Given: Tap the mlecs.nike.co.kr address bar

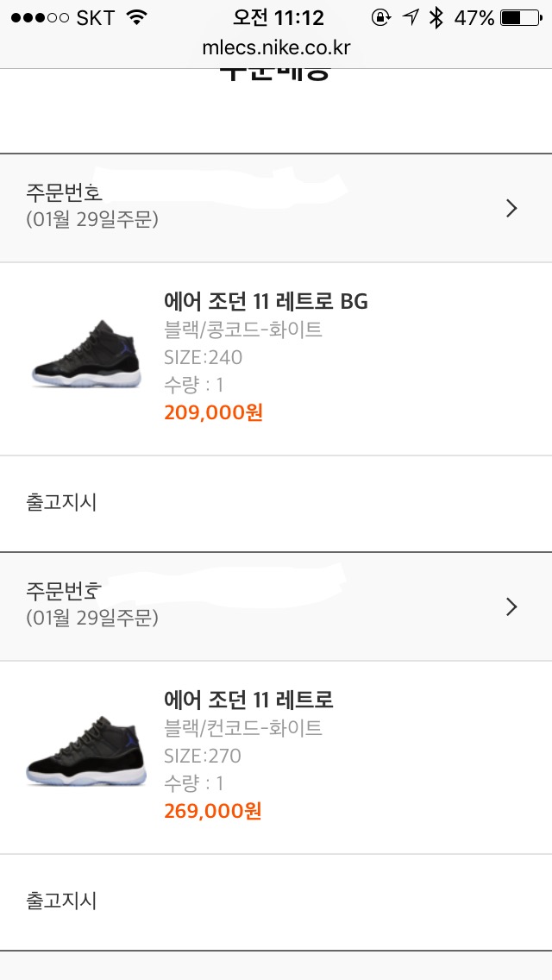Looking at the screenshot, I should coord(276,47).
